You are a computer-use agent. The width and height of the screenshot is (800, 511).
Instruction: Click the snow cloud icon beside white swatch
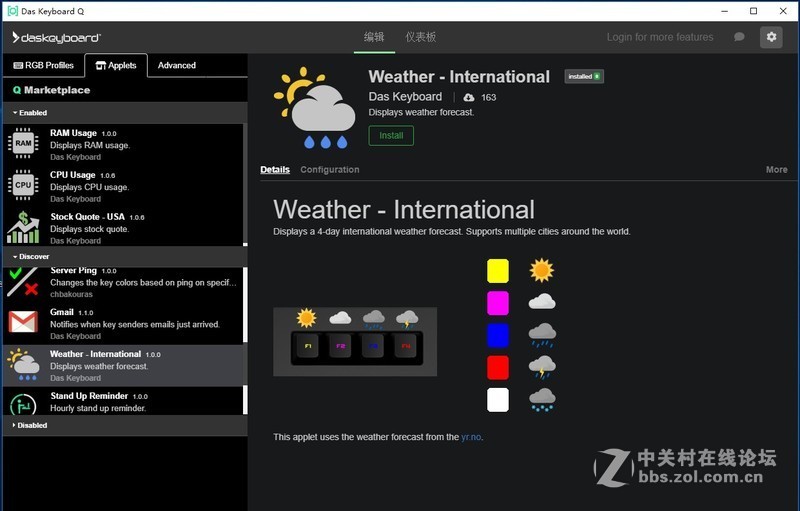click(x=542, y=400)
